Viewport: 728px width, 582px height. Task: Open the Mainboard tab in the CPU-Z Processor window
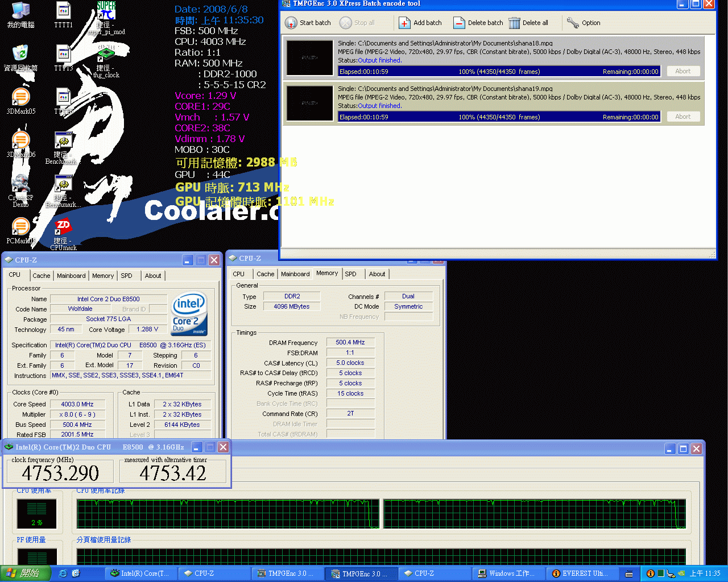click(71, 276)
